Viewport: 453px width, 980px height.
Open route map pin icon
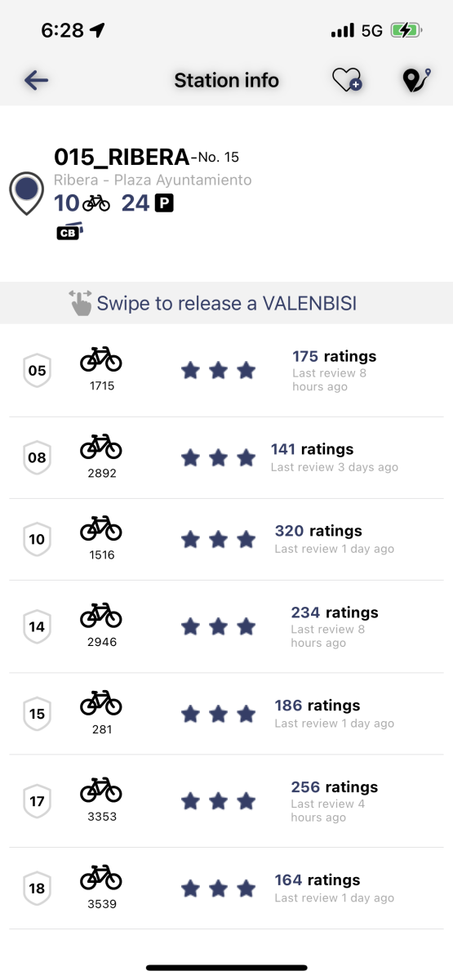(x=415, y=80)
